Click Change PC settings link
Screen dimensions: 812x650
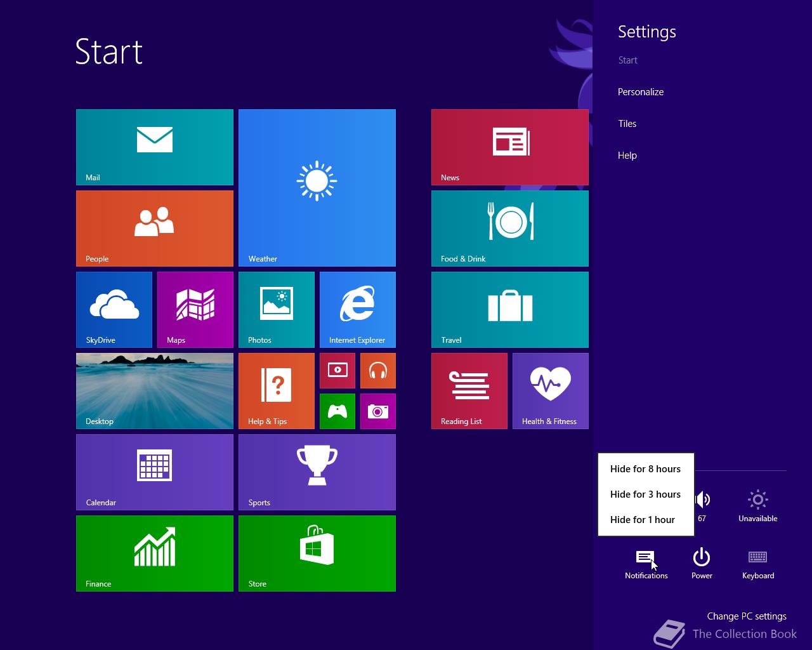tap(747, 616)
